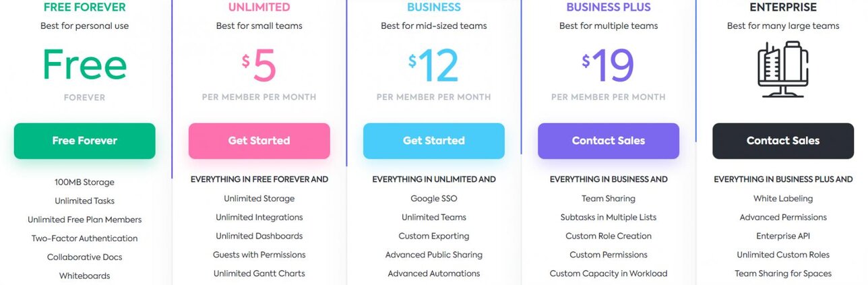
Task: Click the Custom Role Creation feature
Action: pos(608,236)
